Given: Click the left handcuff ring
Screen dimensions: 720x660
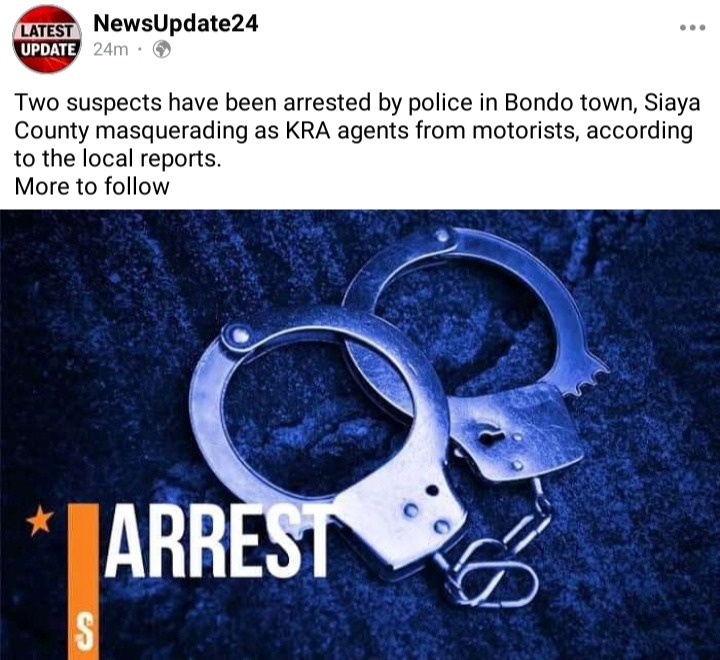Looking at the screenshot, I should tap(317, 413).
